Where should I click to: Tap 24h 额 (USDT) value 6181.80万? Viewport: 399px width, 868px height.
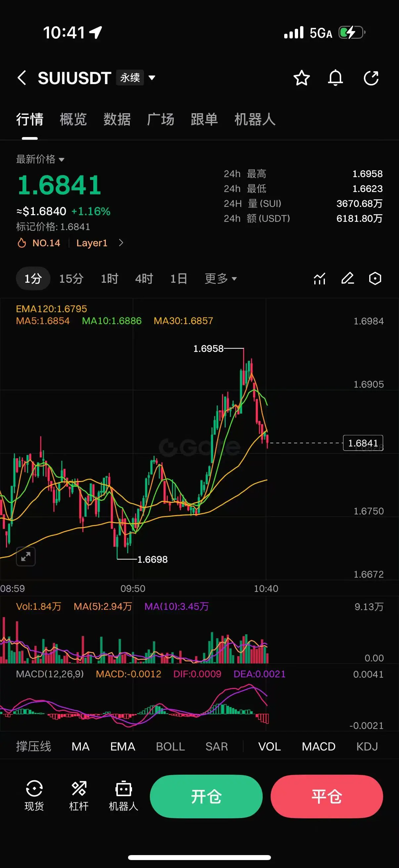tap(360, 218)
